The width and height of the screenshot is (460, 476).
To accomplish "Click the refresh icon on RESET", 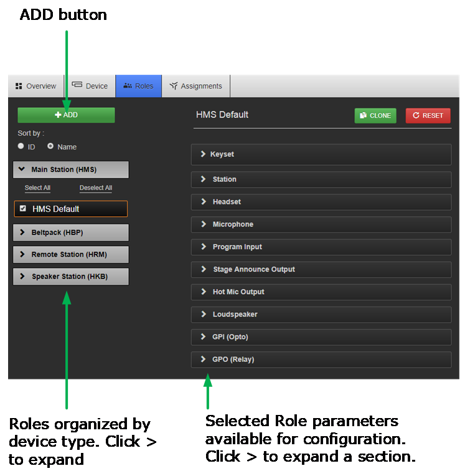I will click(416, 115).
